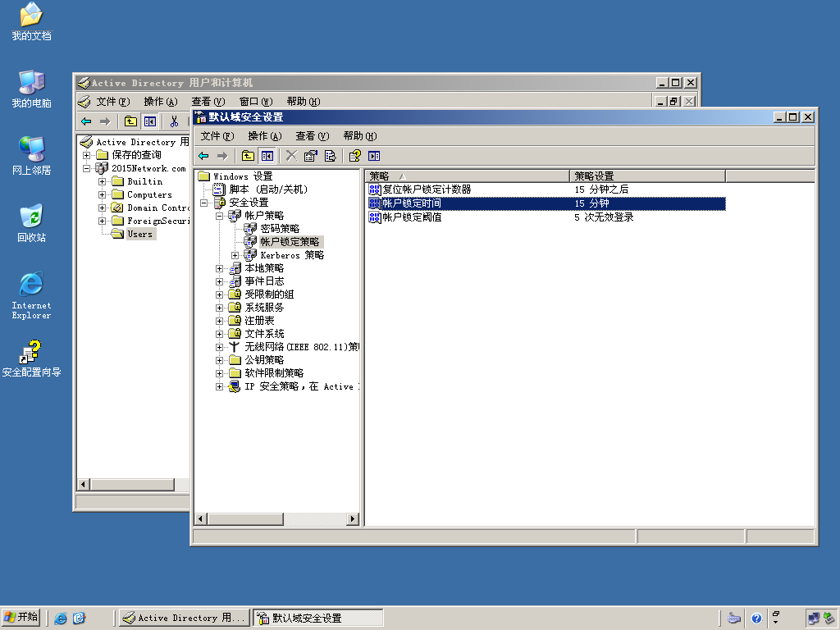Click help icon in security settings toolbar
The height and width of the screenshot is (630, 840).
[354, 156]
